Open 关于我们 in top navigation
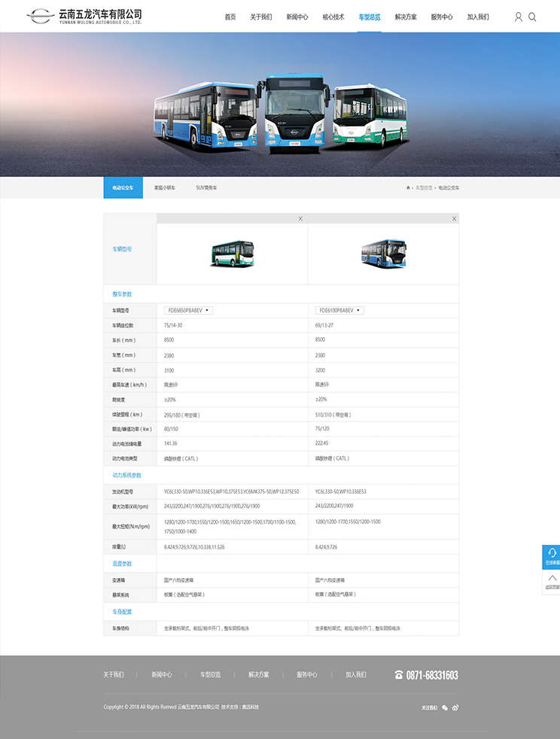Viewport: 560px width, 739px height. pyautogui.click(x=260, y=17)
